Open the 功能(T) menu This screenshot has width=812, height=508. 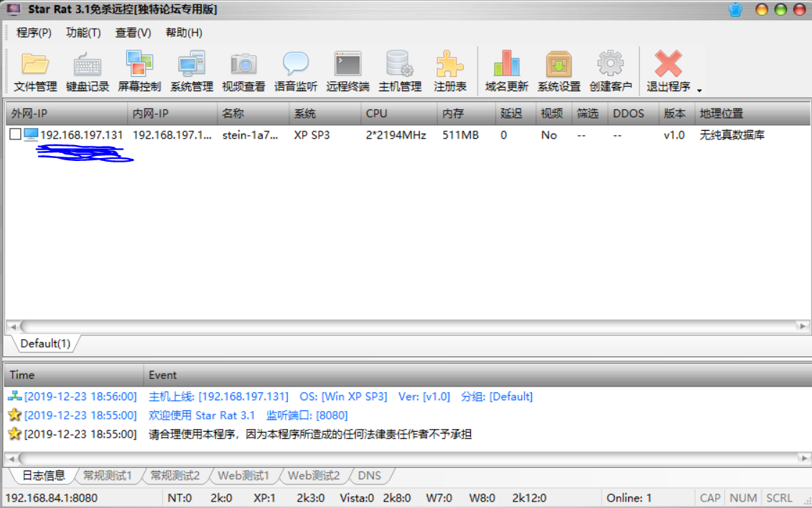pyautogui.click(x=83, y=32)
